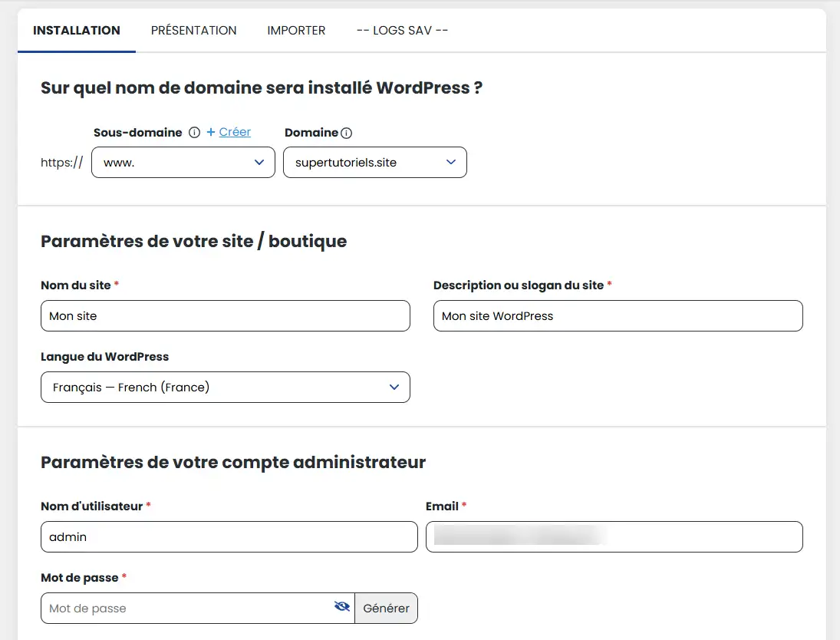The height and width of the screenshot is (640, 840).
Task: Click the 'Paramètres de votre compte administrateur' heading
Action: click(x=233, y=462)
